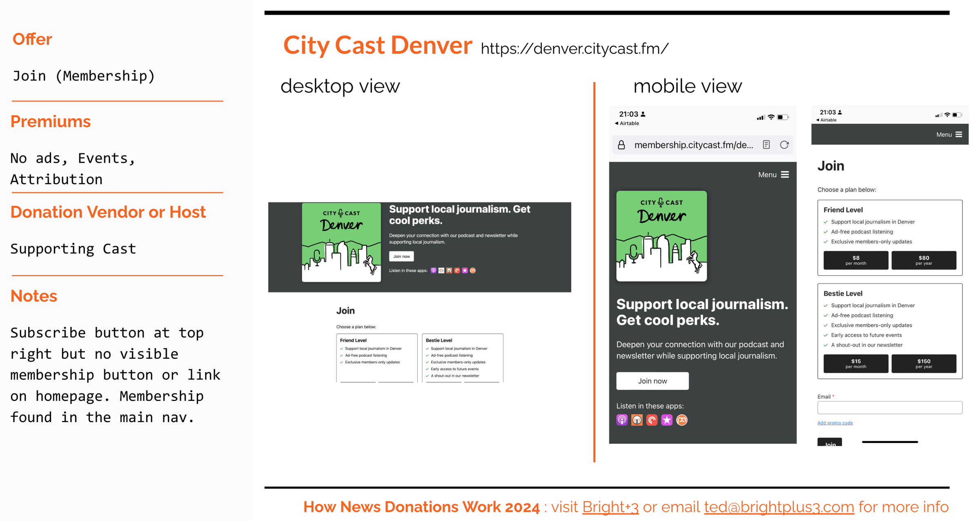980x521 pixels.
Task: Open hamburger Menu above the mobile Join heading
Action: (x=949, y=134)
